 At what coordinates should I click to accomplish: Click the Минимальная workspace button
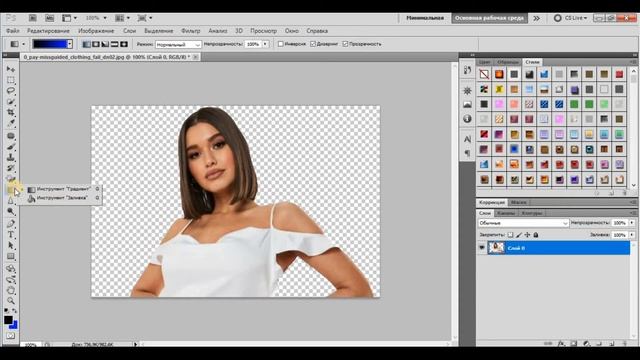(424, 18)
